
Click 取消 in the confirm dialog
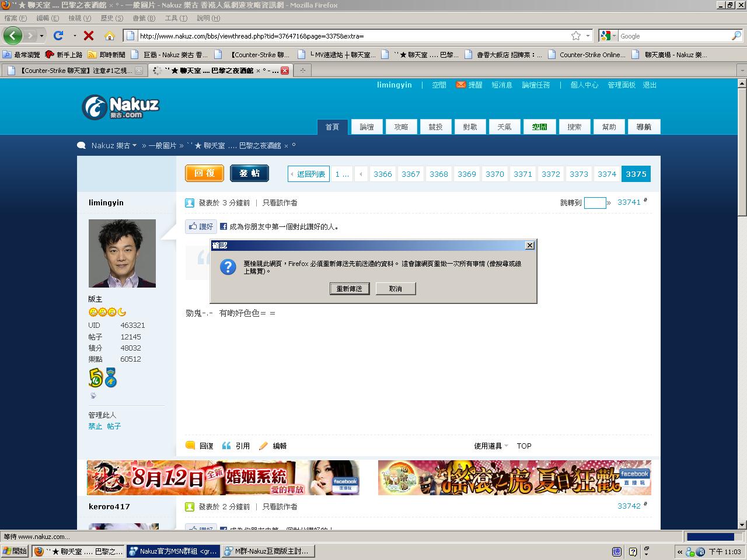click(396, 289)
